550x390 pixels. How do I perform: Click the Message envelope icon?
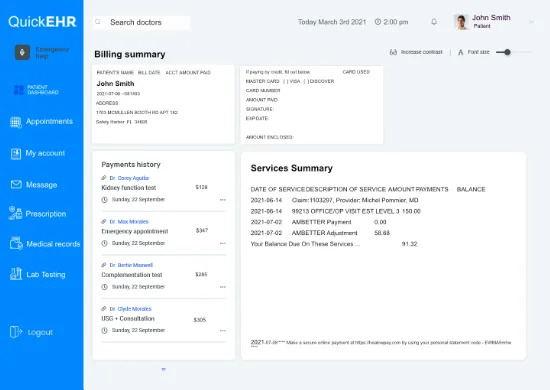[16, 184]
